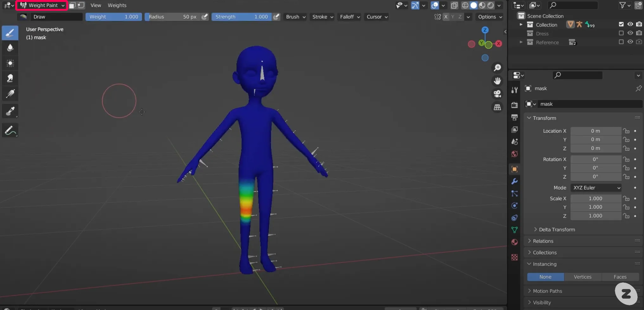The height and width of the screenshot is (310, 644).
Task: Open the Render properties tab
Action: tap(514, 105)
